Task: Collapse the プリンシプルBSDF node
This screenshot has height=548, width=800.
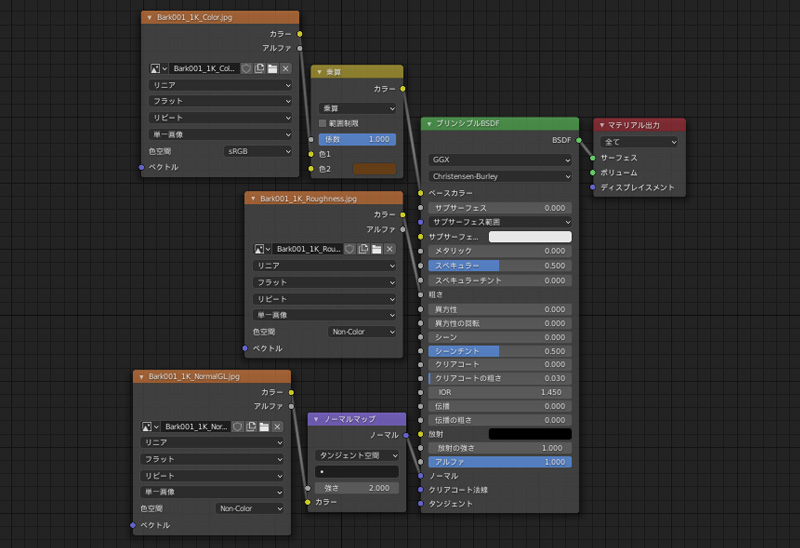Action: (x=428, y=124)
